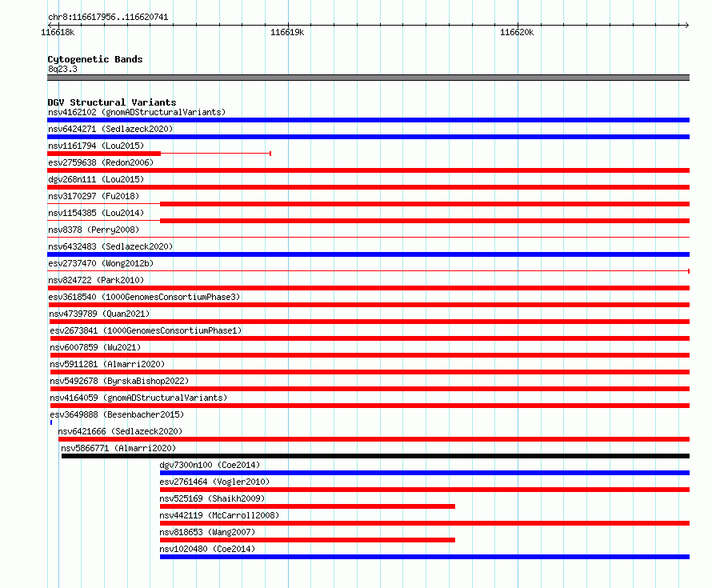
Task: Click the chr8:116617956..116620741 coordinate label
Action: 108,18
